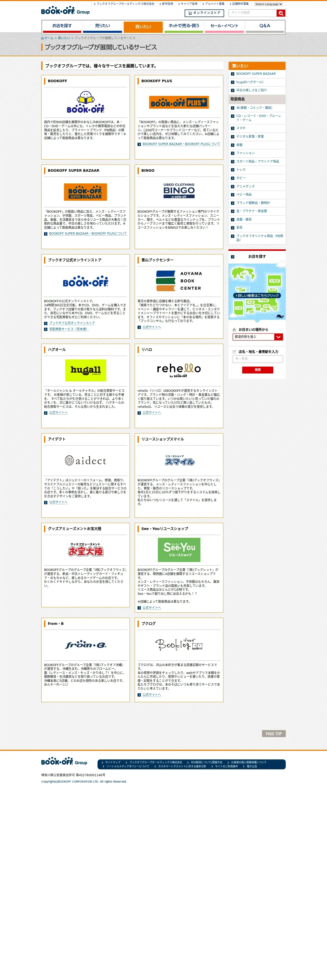Open the 売りたい navigation tab

[102, 26]
